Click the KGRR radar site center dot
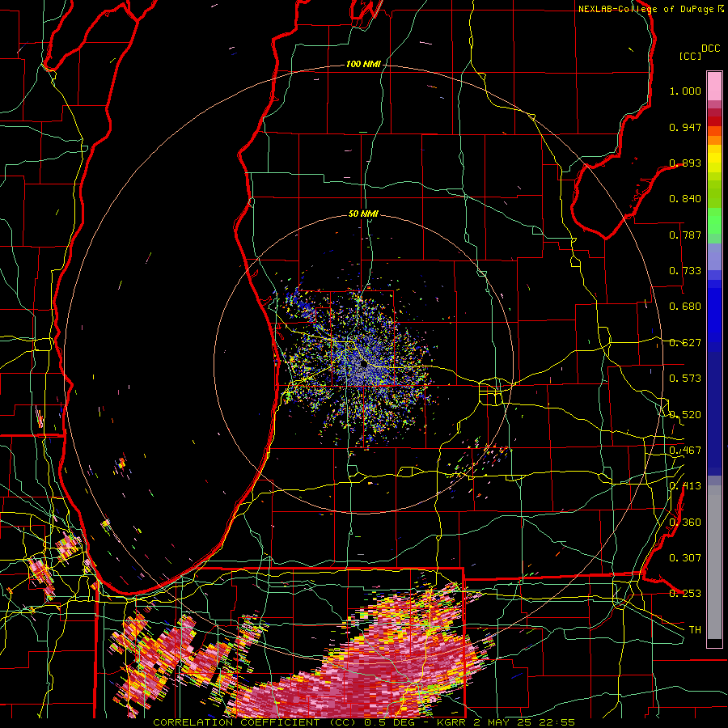Screen dimensions: 728x728 [x=364, y=365]
